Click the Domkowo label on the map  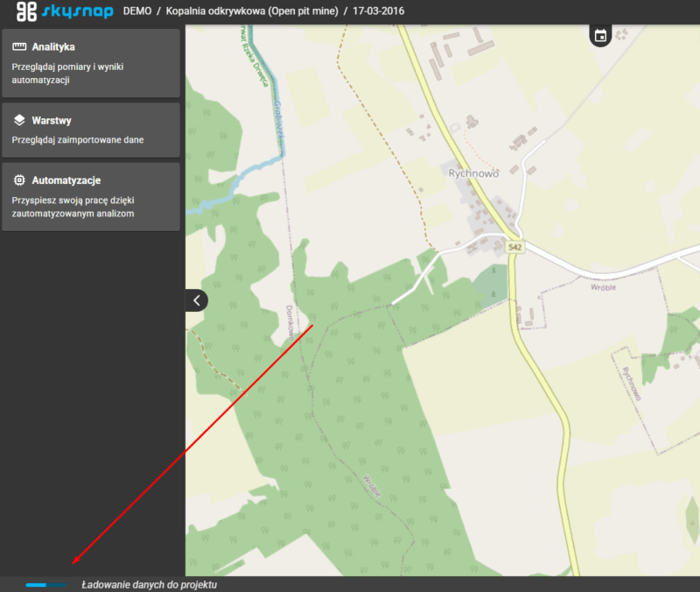(290, 322)
